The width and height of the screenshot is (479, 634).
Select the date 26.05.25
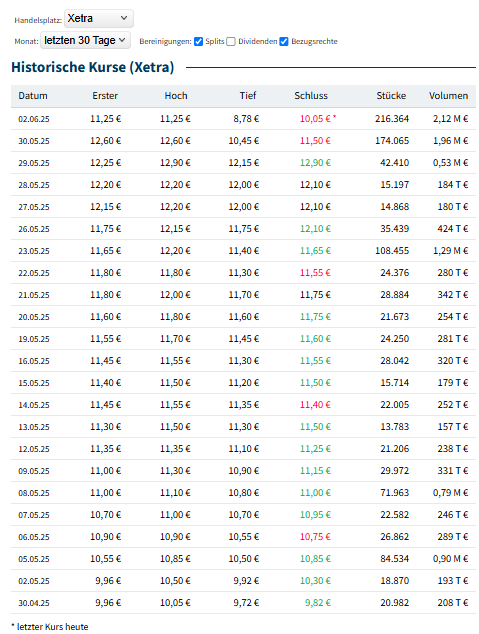pos(34,229)
